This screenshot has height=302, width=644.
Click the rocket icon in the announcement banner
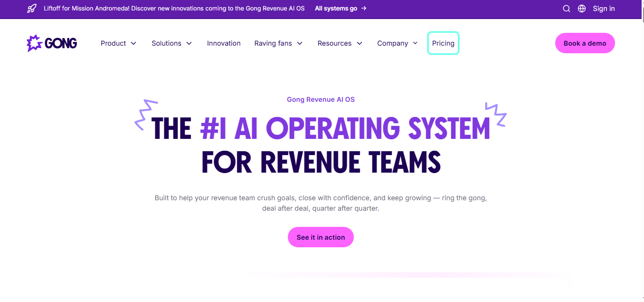(32, 9)
